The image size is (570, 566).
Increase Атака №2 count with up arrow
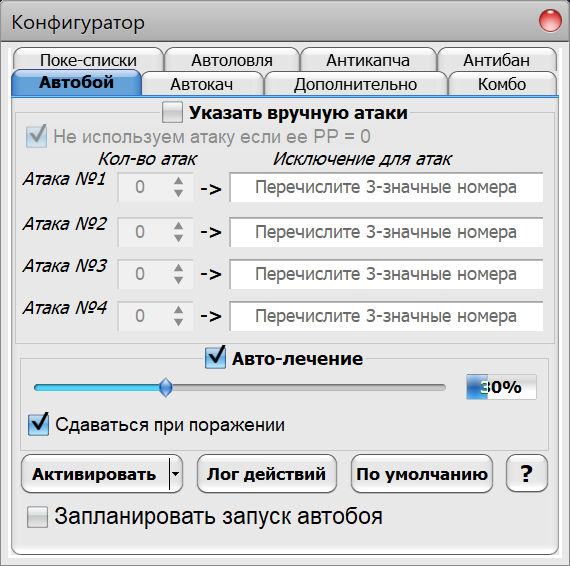pos(178,226)
